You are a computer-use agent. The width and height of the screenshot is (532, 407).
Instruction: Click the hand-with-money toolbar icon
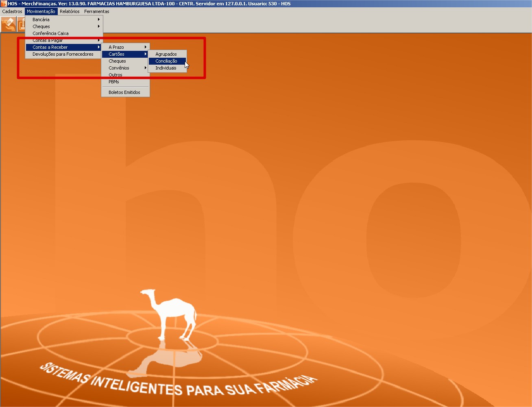[8, 24]
